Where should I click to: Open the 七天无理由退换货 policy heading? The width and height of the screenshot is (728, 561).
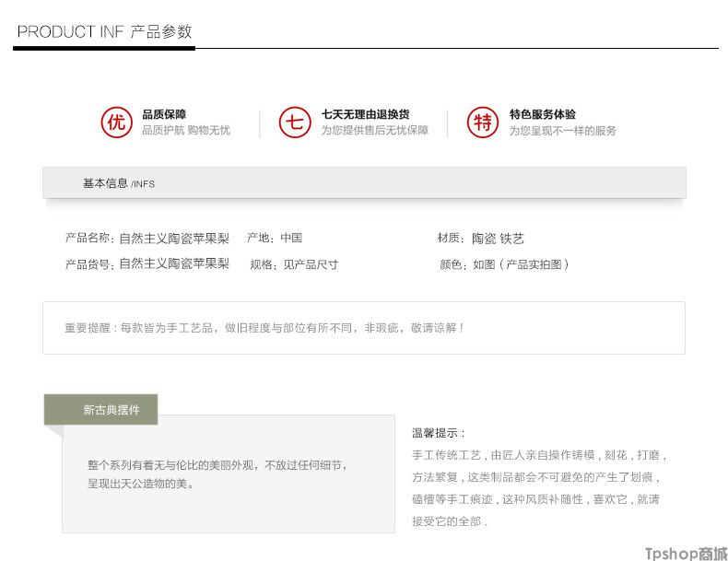pyautogui.click(x=365, y=115)
